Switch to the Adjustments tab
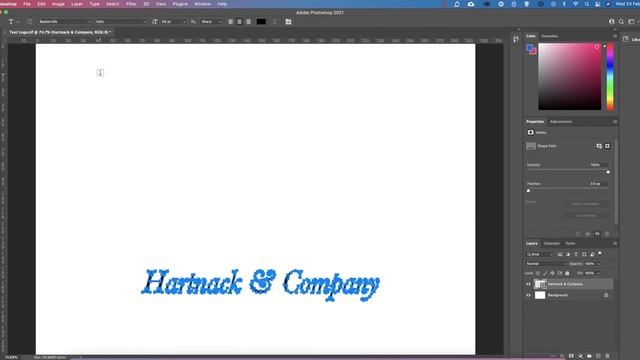 560,122
